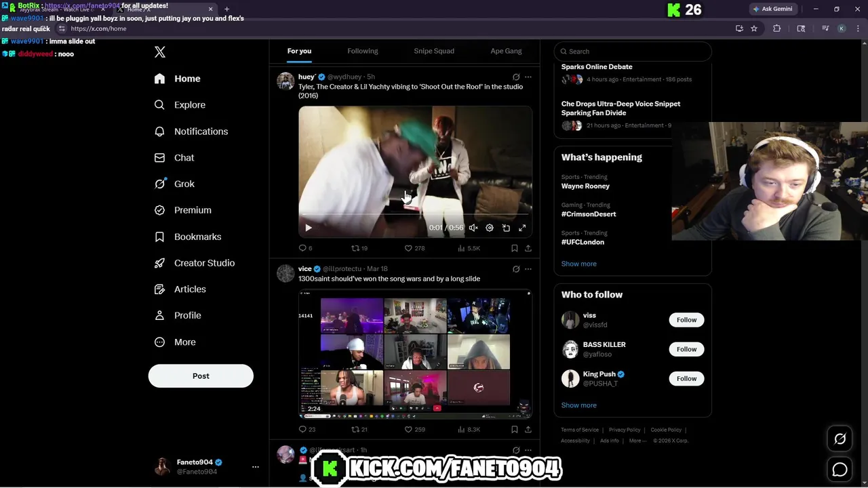The height and width of the screenshot is (488, 868).
Task: Click the Search input field
Action: (633, 52)
